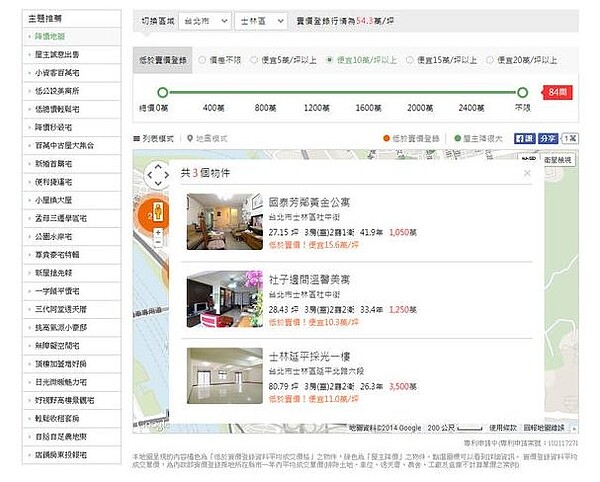Viewport: 600px width, 482px height.
Task: Click the 3,500萬 price text
Action: (403, 386)
